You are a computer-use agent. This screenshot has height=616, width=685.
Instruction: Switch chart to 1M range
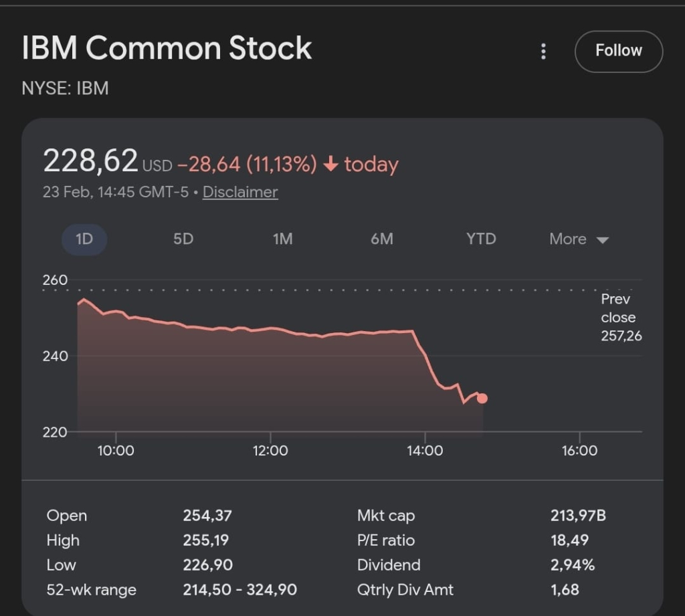click(282, 239)
